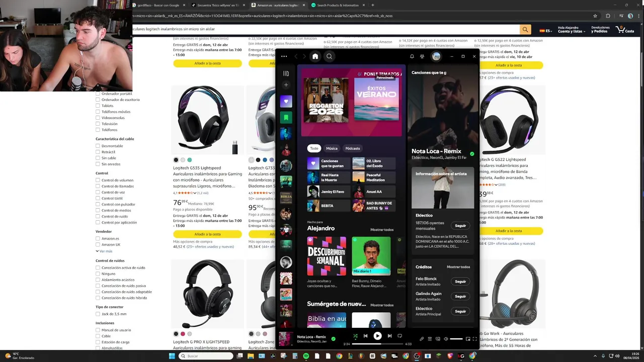644x362 pixels.
Task: Check Control de volumen filter
Action: click(98, 180)
